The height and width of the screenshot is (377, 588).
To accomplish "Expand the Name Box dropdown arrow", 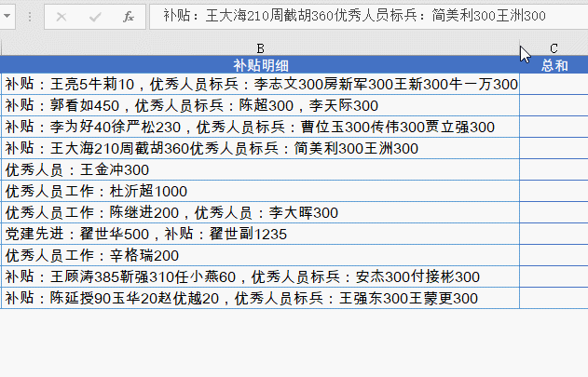I will pyautogui.click(x=7, y=16).
